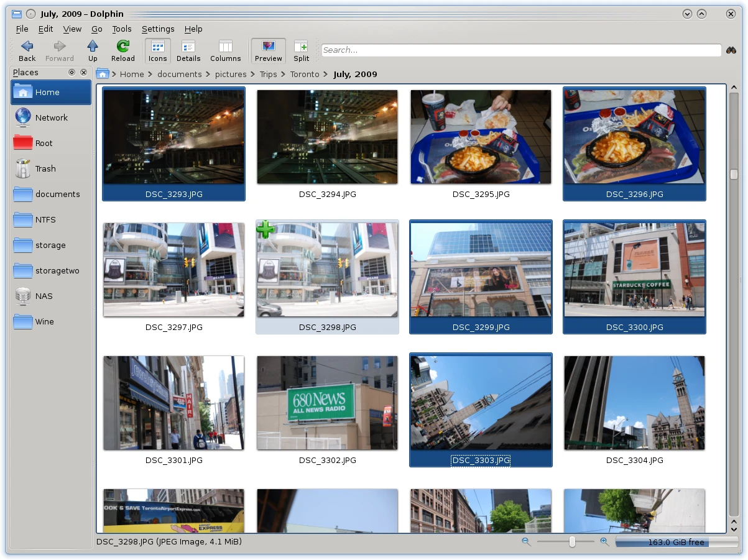Open the Settings menu
This screenshot has height=560, width=748.
(x=158, y=29)
